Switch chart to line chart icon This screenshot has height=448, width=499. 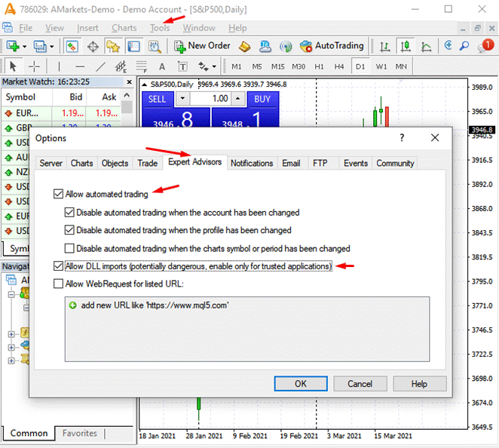coord(426,47)
